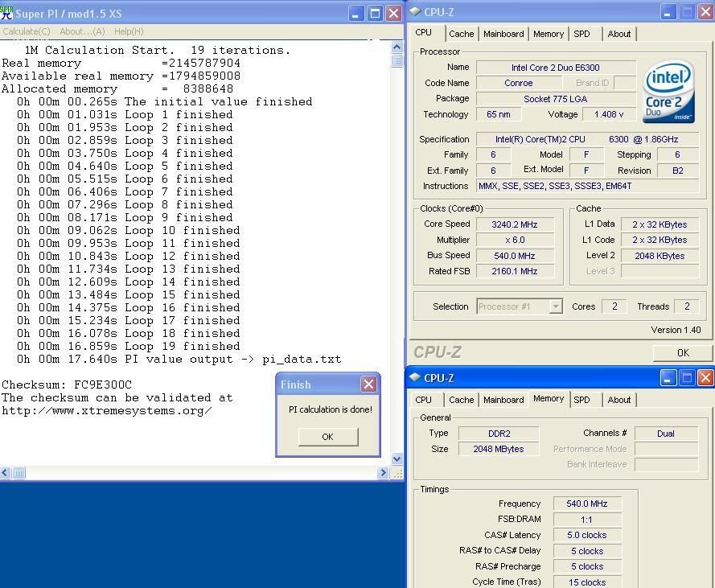Select About tab in CPU-Z processor window
The image size is (715, 588).
(x=618, y=34)
